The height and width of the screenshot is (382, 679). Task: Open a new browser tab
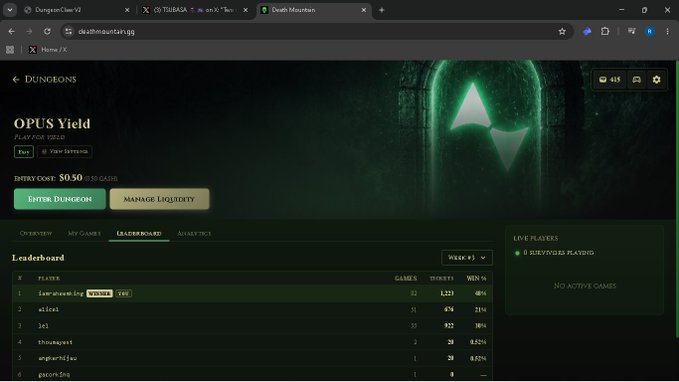tap(382, 10)
